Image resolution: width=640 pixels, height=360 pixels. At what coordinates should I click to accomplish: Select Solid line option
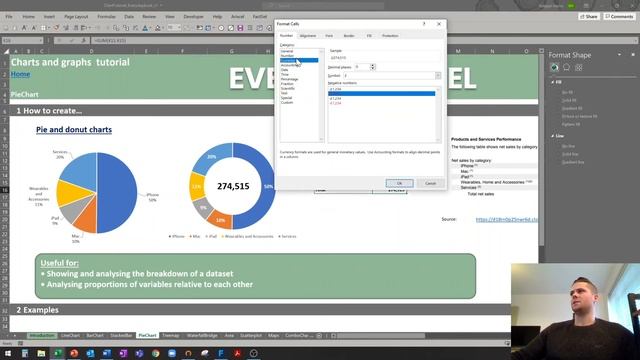click(569, 154)
